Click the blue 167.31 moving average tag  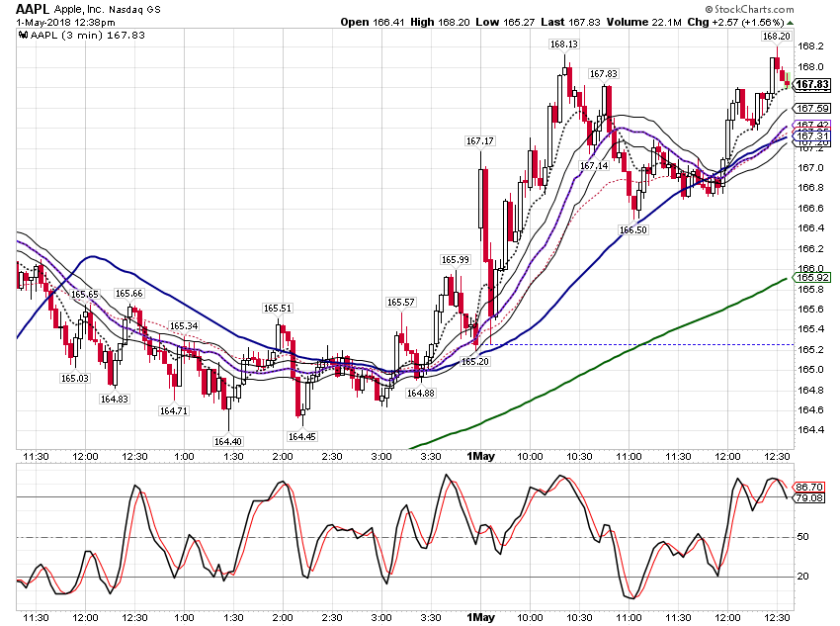812,136
